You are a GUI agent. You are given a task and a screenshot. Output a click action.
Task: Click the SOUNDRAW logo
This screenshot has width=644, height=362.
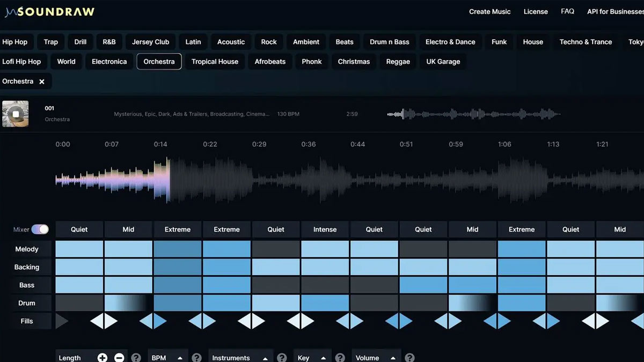tap(50, 12)
